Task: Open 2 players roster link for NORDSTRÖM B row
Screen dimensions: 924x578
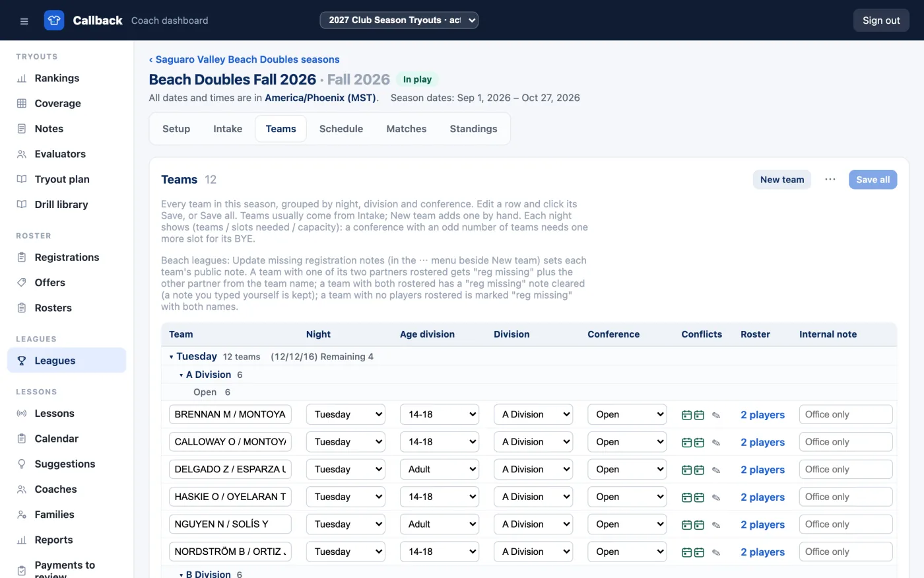Action: 762,552
